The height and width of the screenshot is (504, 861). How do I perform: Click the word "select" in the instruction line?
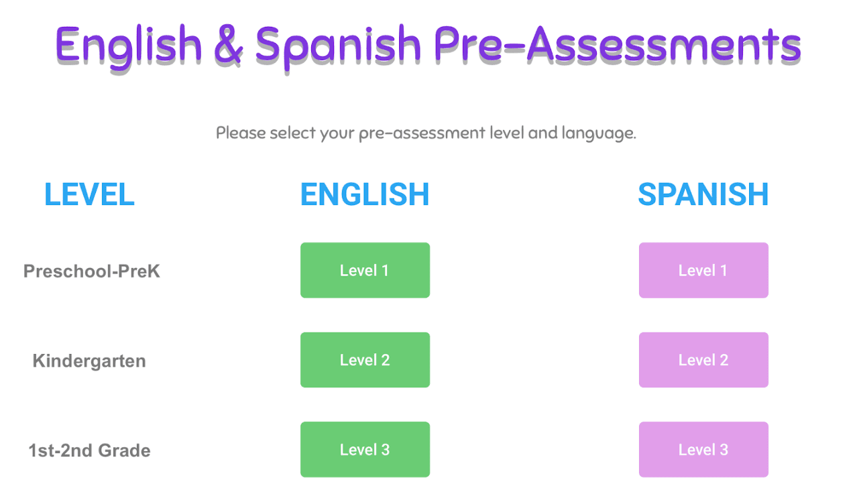pyautogui.click(x=292, y=133)
